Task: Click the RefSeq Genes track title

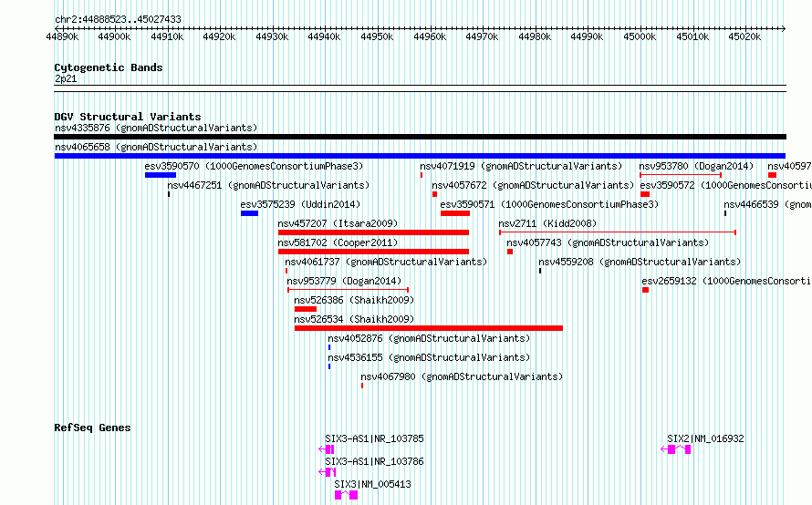Action: point(92,428)
